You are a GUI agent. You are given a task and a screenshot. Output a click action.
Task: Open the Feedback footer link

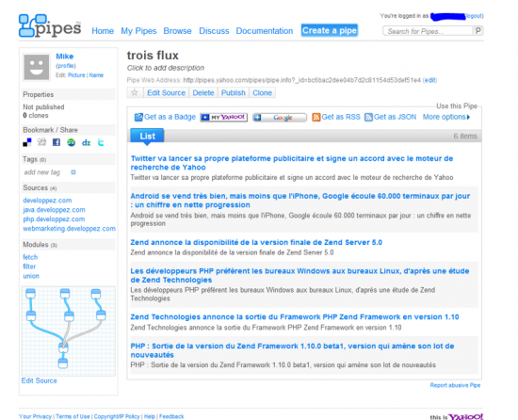[x=171, y=416]
